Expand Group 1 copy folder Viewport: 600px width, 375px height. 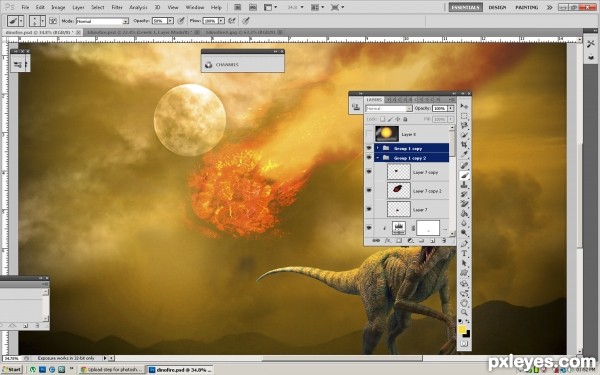378,148
